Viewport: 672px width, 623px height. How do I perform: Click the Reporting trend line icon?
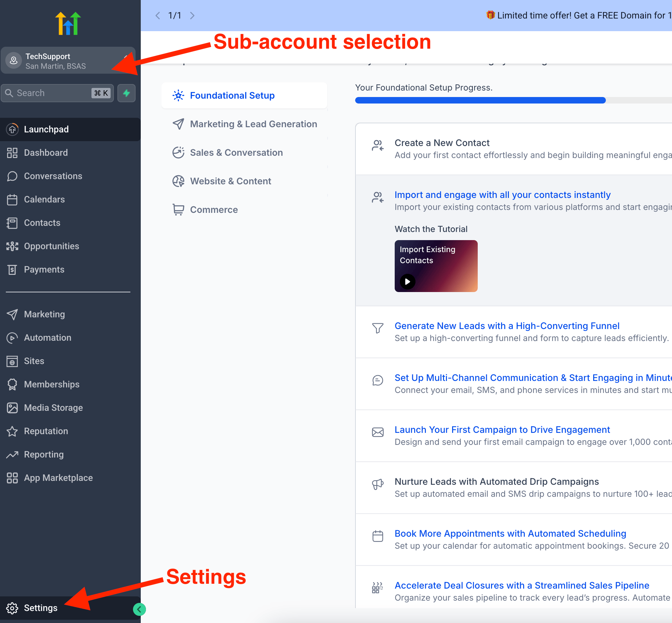12,455
